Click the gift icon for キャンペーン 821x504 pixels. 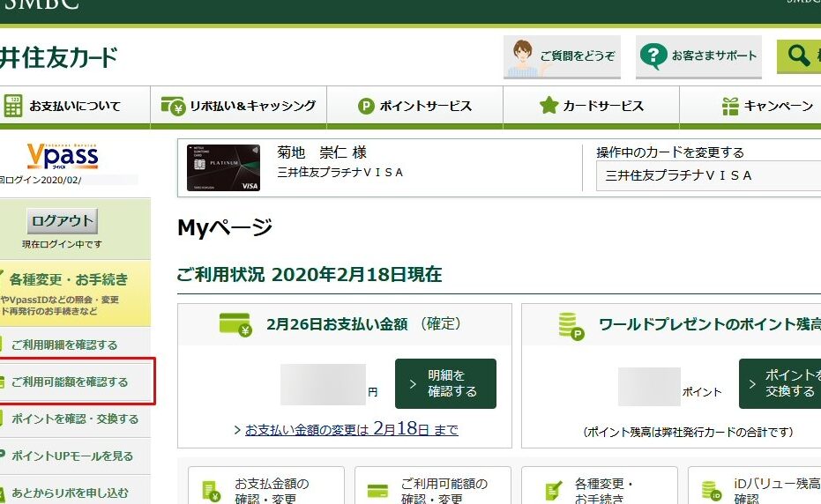click(730, 107)
